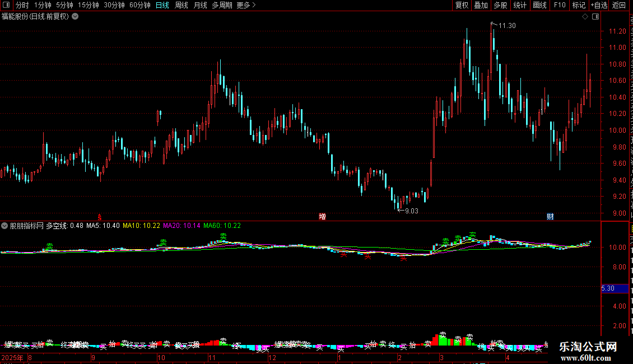Click the MA60: 10.22 legend value
This screenshot has width=633, height=364.
[x=222, y=226]
